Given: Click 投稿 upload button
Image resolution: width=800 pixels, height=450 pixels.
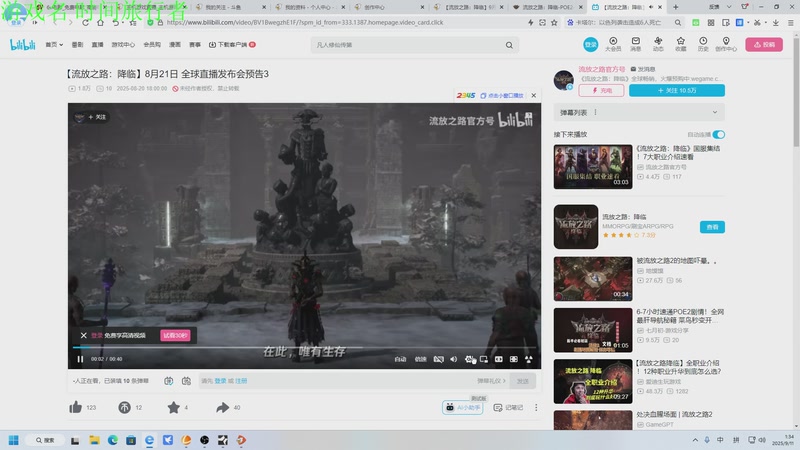Looking at the screenshot, I should click(x=764, y=44).
